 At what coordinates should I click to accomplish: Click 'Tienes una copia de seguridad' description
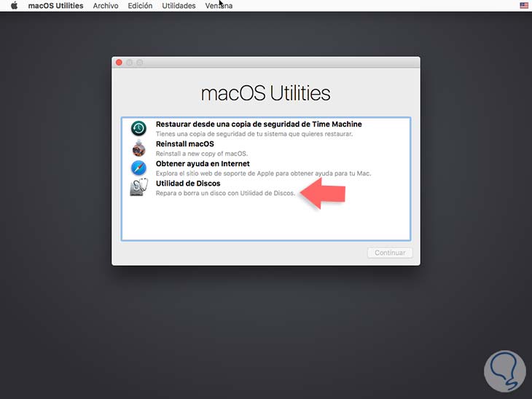click(254, 134)
